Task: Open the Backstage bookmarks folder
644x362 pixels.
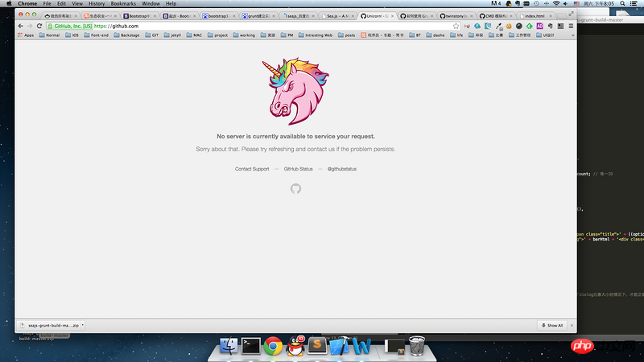Action: (x=126, y=35)
